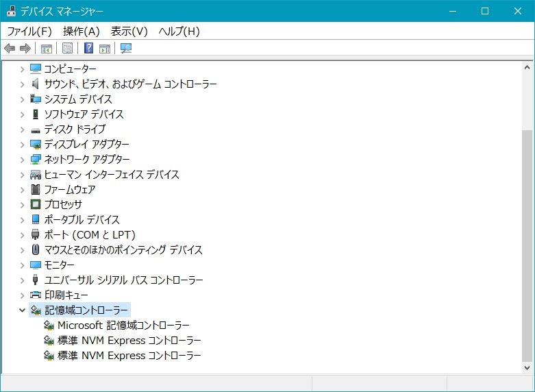This screenshot has height=392, width=535.
Task: Select the ヒューマン インターフェイス デバイス label
Action: click(112, 175)
